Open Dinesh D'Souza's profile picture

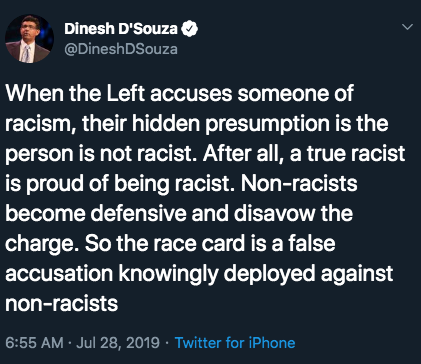[x=29, y=39]
